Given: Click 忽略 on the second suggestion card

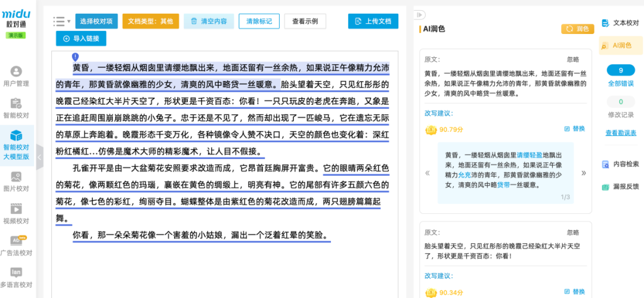Looking at the screenshot, I should [x=574, y=232].
